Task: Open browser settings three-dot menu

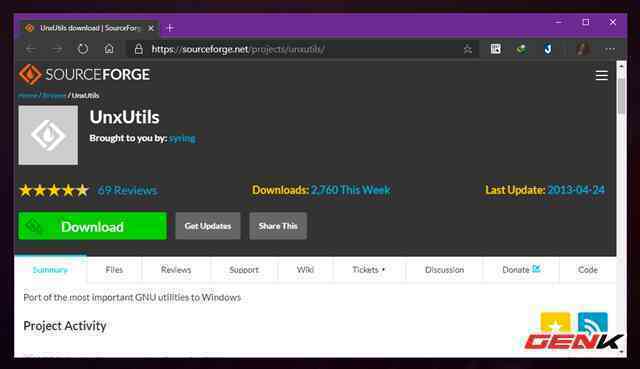Action: click(610, 49)
